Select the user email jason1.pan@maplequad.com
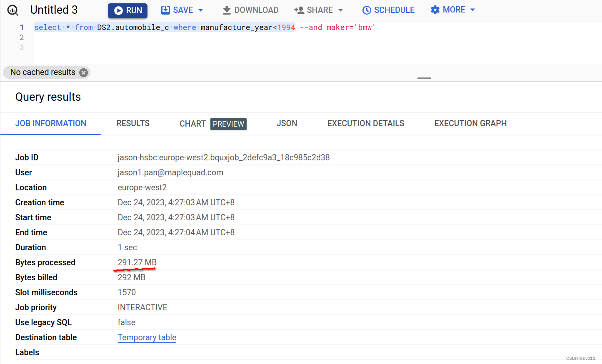 pos(170,172)
